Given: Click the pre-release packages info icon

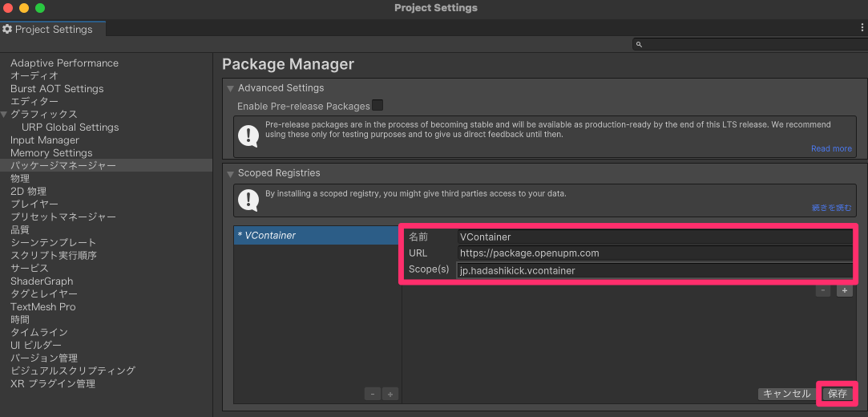Looking at the screenshot, I should (248, 136).
